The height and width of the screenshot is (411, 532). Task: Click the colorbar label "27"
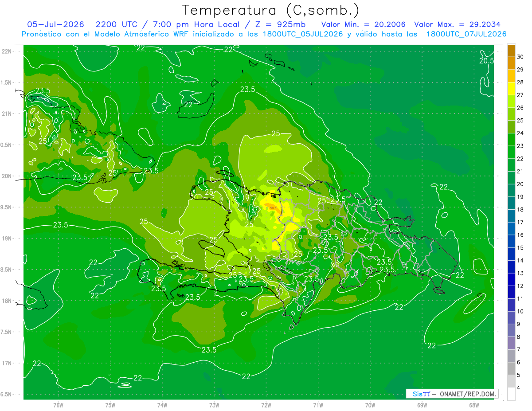pos(520,95)
